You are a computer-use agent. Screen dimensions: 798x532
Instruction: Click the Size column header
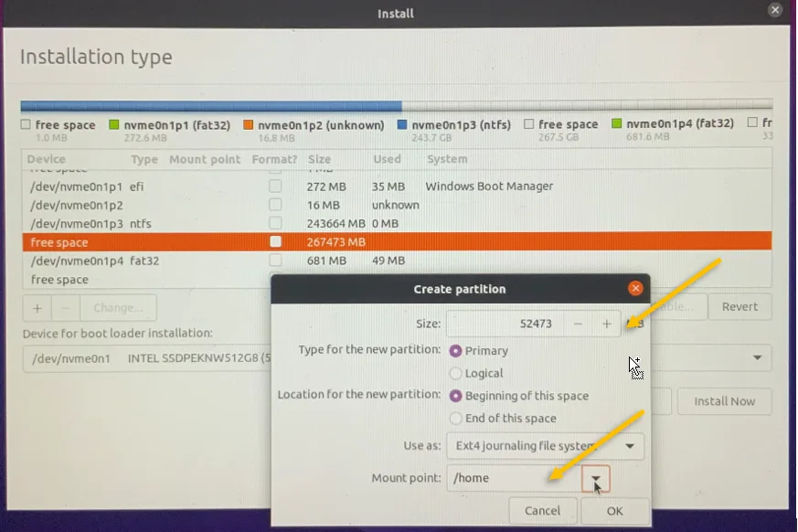click(x=319, y=159)
